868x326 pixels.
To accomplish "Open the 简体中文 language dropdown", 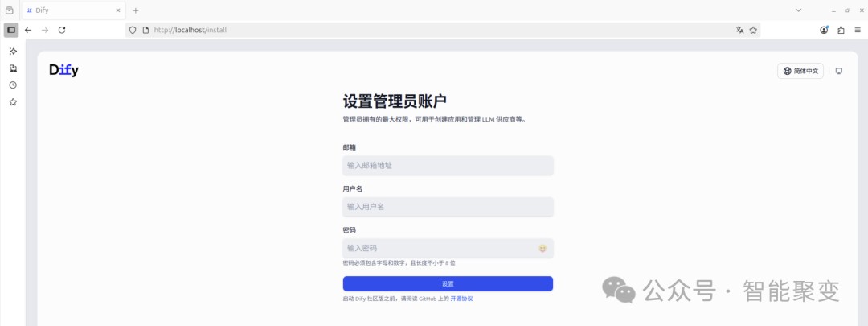I will (800, 71).
